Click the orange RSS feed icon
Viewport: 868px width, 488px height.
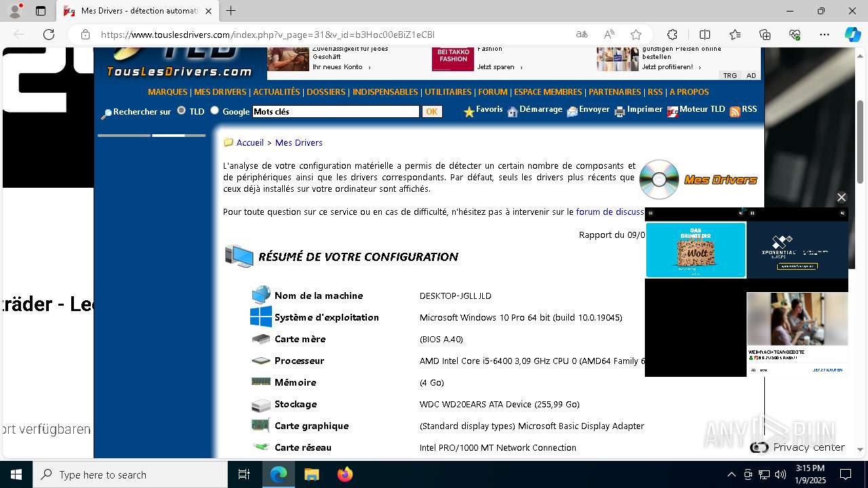tap(734, 112)
